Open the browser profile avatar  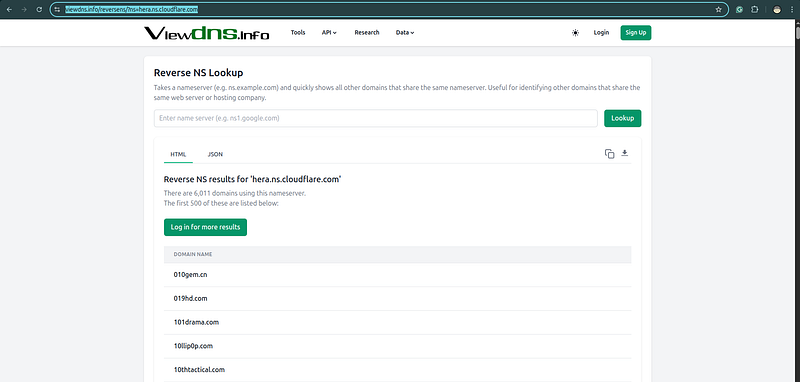pyautogui.click(x=777, y=9)
